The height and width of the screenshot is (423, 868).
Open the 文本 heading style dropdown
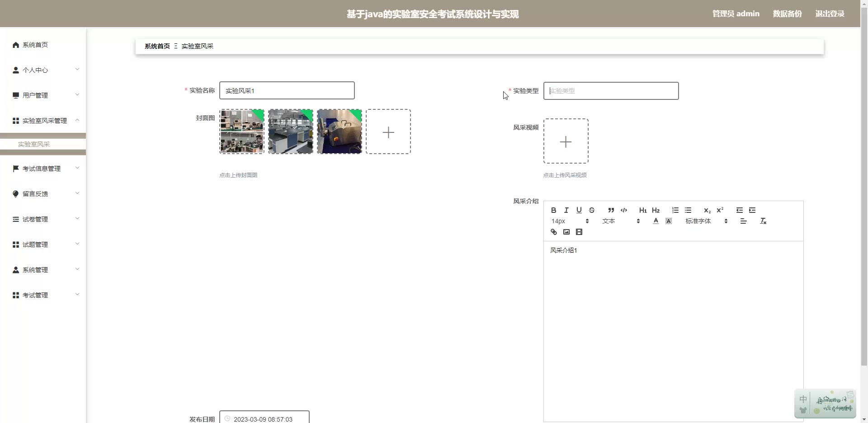tap(621, 221)
